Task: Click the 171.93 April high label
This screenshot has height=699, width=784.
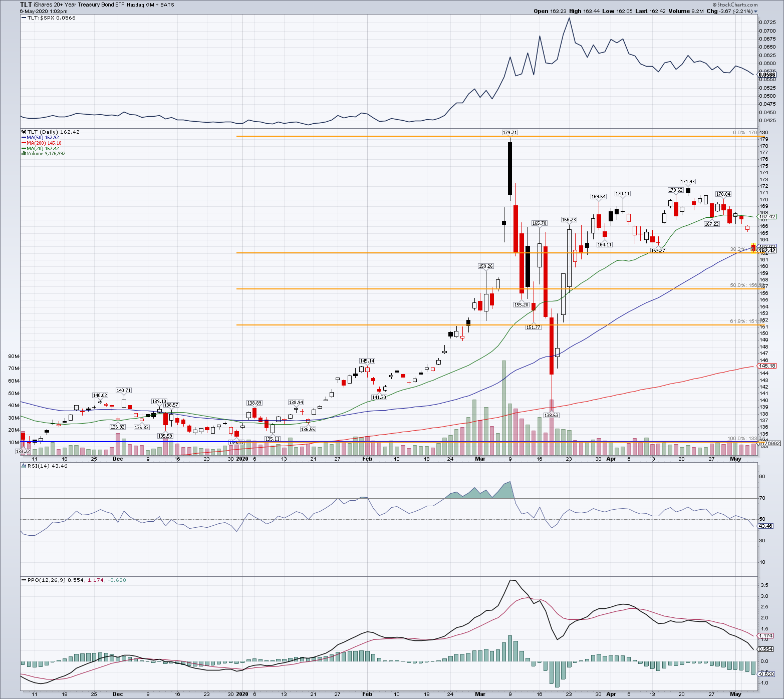Action: (687, 182)
